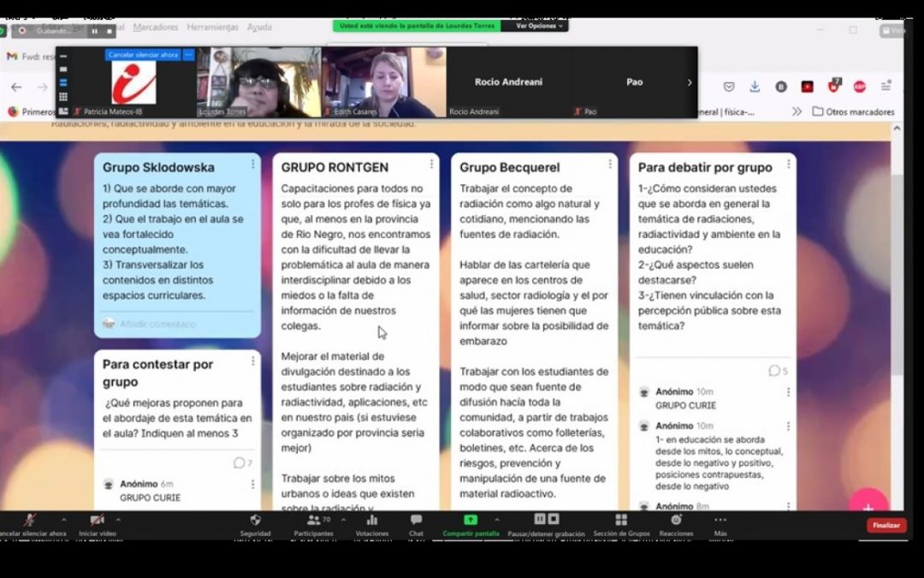The image size is (924, 578).
Task: Open Más options in Zoom toolbar
Action: coord(720,525)
